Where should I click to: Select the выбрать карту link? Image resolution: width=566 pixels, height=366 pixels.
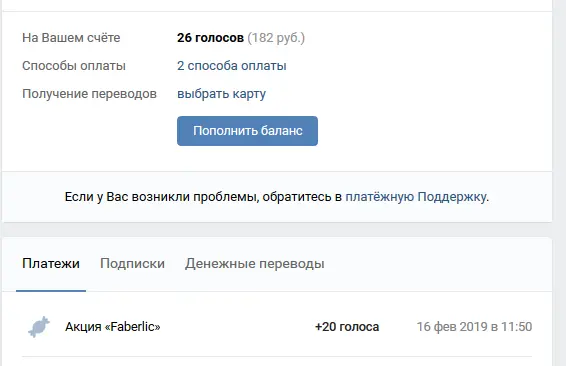[x=221, y=94]
